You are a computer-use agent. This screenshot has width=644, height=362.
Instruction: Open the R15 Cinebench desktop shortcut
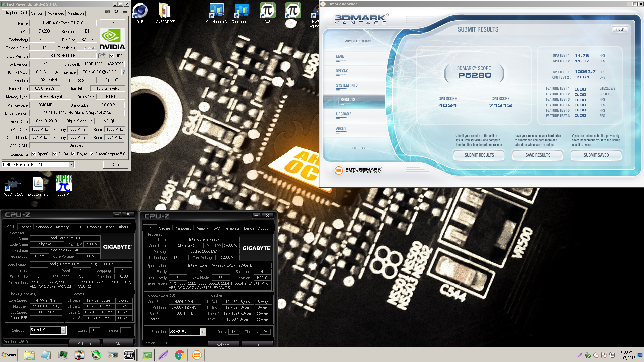click(140, 13)
